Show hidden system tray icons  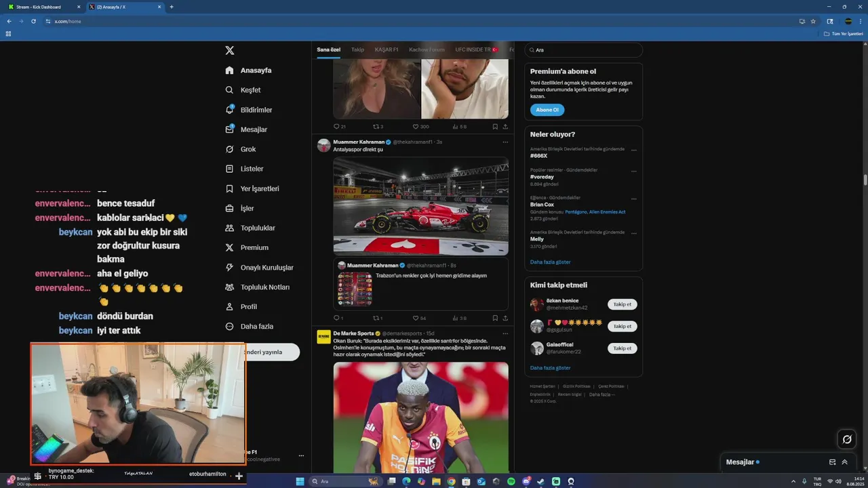click(793, 481)
